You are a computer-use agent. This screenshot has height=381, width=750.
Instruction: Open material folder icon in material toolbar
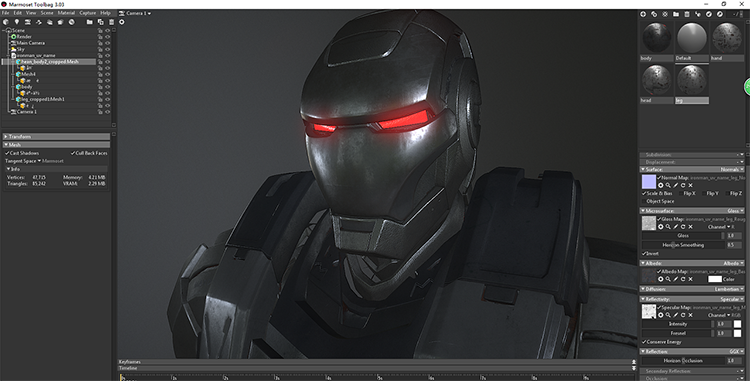(x=676, y=14)
